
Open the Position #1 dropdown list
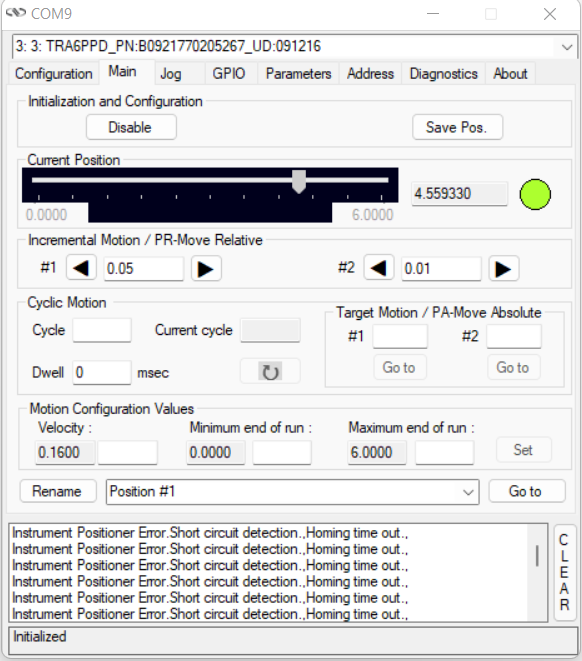[468, 492]
